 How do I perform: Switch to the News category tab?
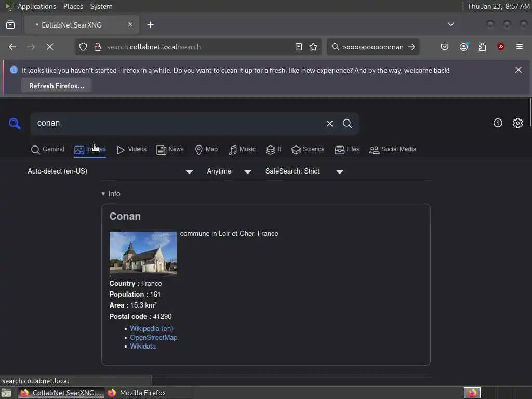[170, 149]
